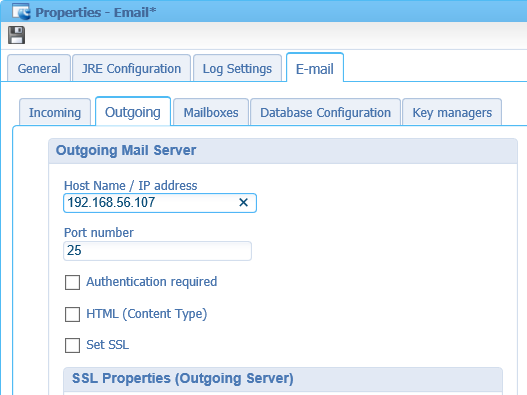
Task: Click the Properties window icon in title bar
Action: [x=21, y=12]
